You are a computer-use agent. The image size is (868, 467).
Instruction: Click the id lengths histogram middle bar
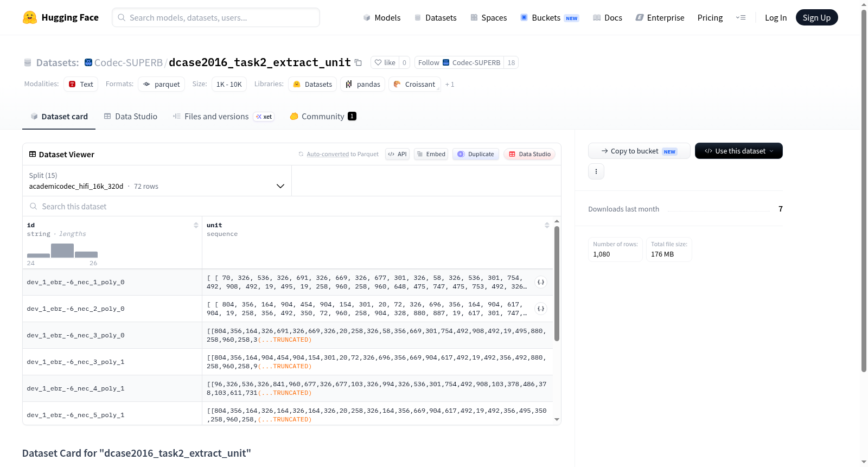[62, 251]
